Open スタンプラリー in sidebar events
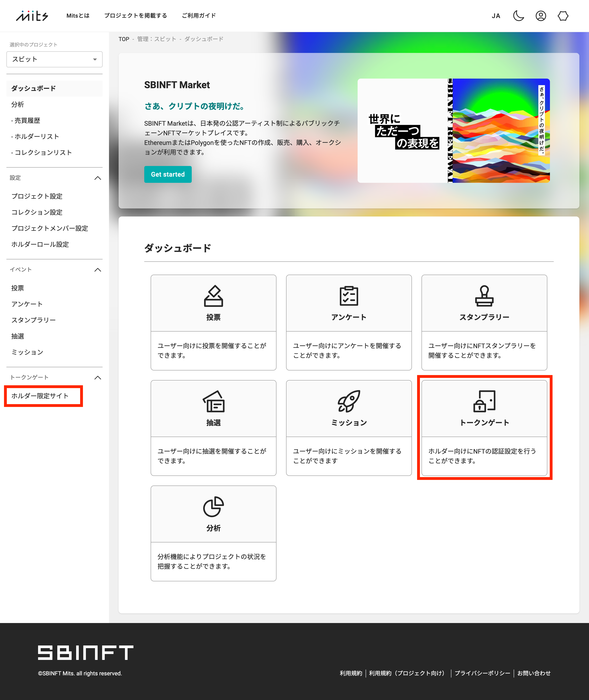The image size is (589, 700). pyautogui.click(x=33, y=320)
